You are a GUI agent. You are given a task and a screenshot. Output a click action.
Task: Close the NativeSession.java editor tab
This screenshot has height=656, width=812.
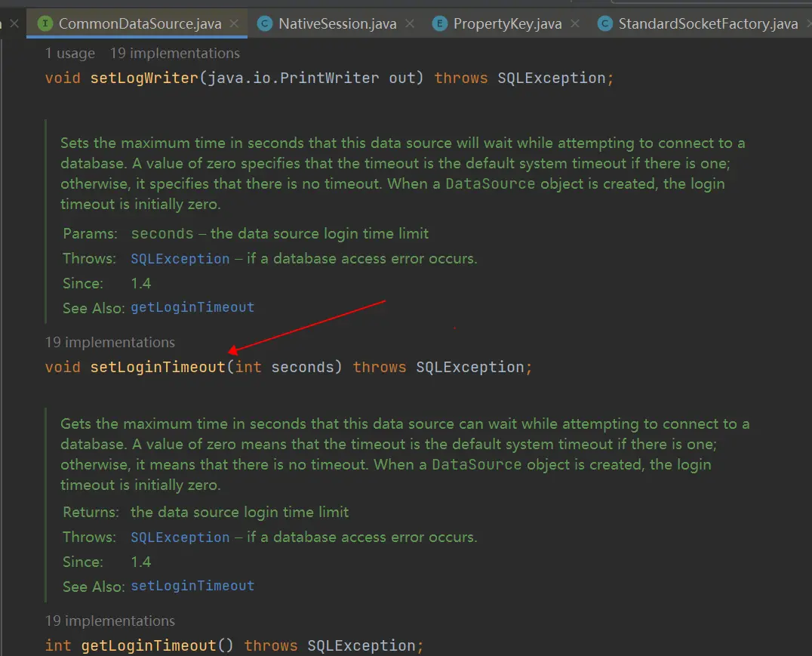pyautogui.click(x=410, y=23)
